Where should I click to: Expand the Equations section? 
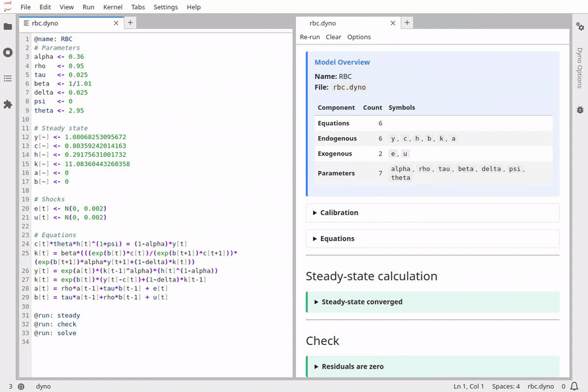point(433,238)
